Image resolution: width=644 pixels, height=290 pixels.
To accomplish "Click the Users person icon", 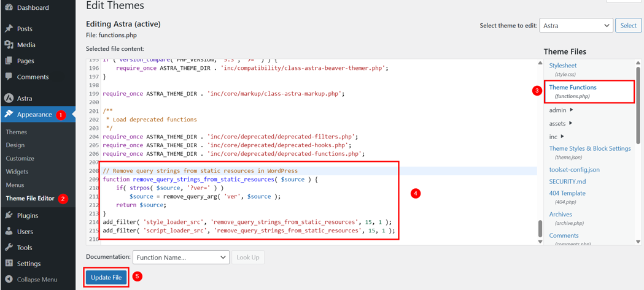I will tap(8, 231).
